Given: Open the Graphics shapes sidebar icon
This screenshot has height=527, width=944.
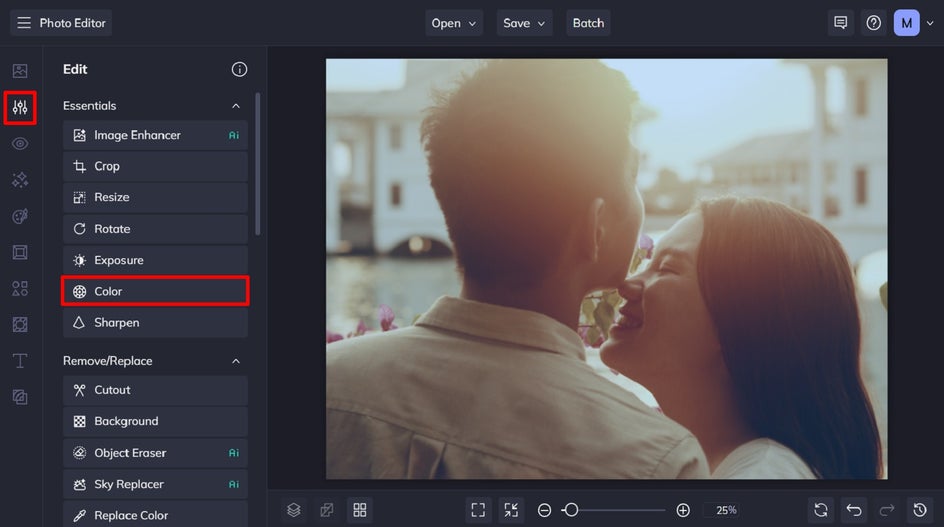Looking at the screenshot, I should (20, 288).
